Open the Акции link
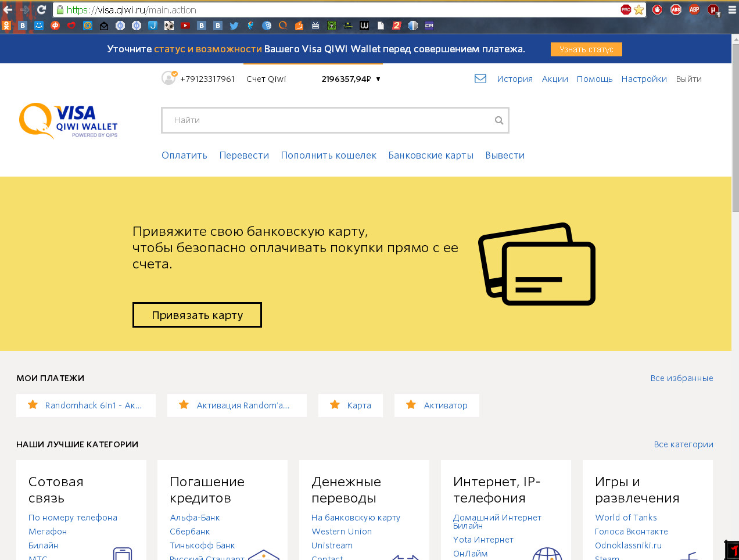Viewport: 739px width, 560px height. (x=555, y=79)
